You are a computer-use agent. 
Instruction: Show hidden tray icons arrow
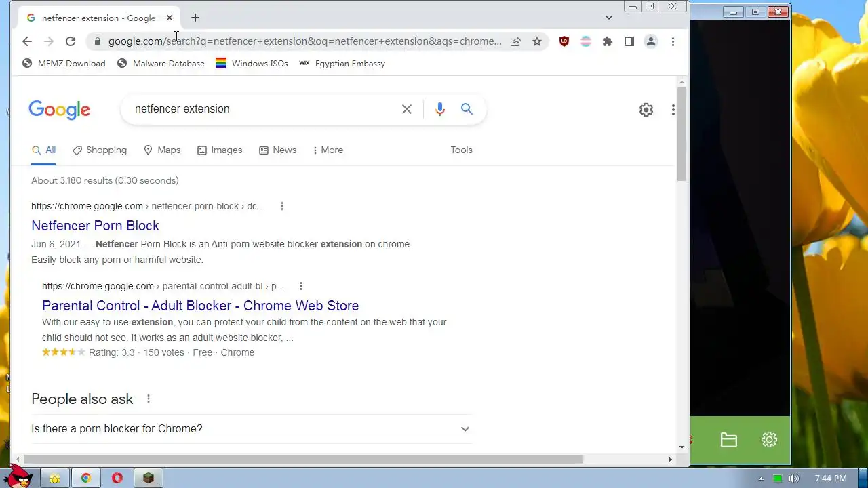pos(761,479)
